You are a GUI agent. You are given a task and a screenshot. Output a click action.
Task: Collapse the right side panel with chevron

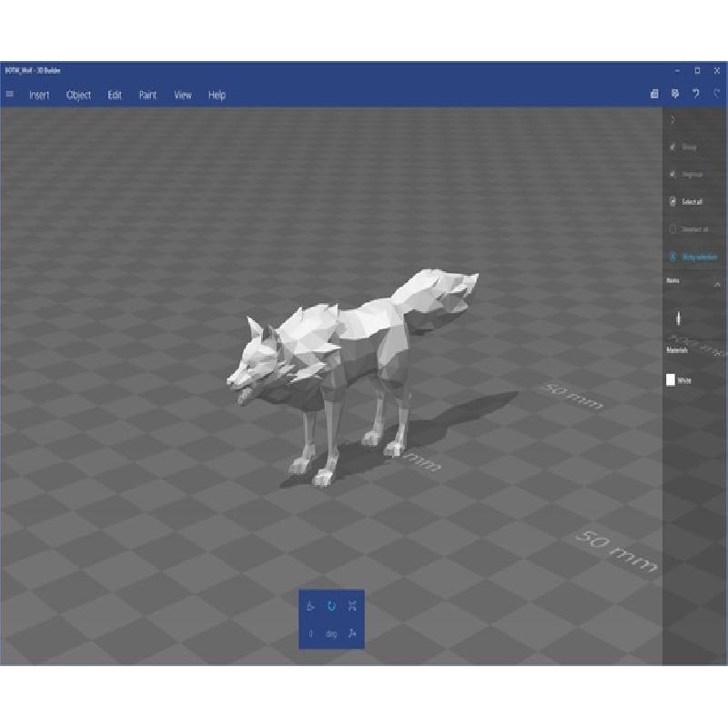click(672, 120)
